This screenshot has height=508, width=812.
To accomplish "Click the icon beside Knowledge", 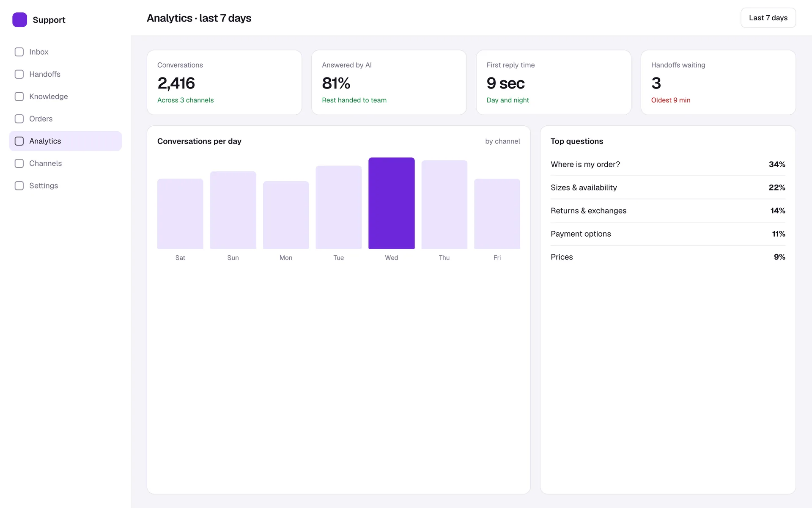I will 19,97.
